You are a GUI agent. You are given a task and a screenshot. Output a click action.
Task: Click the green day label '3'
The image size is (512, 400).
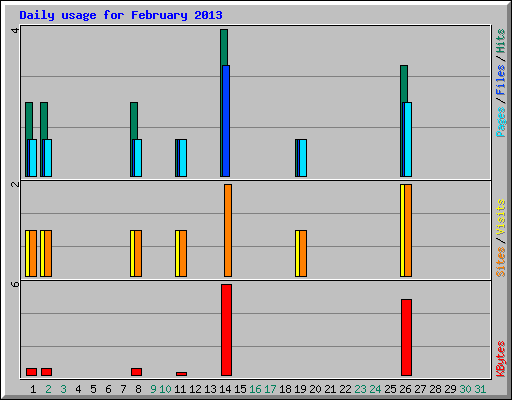pyautogui.click(x=63, y=389)
